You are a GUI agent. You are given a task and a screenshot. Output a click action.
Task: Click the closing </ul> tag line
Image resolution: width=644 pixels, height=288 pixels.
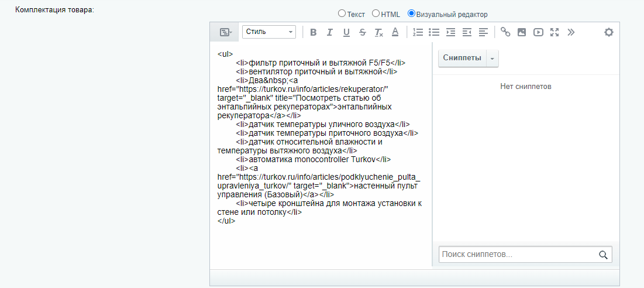[226, 221]
